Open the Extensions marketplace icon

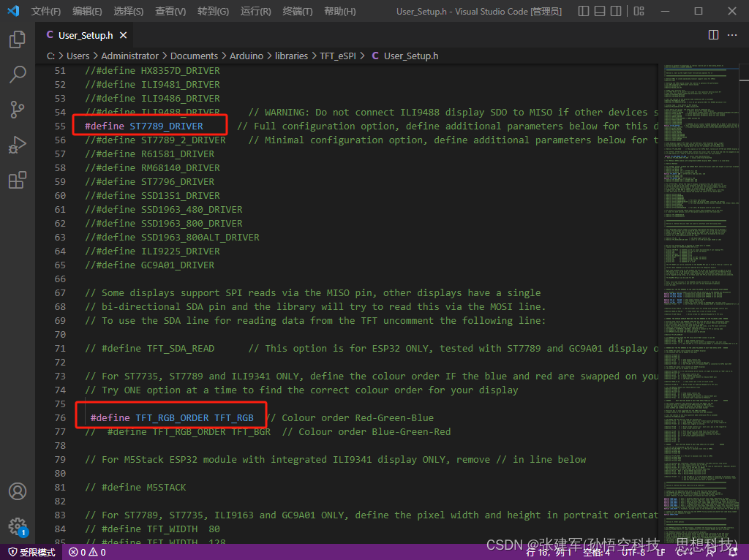[x=17, y=180]
